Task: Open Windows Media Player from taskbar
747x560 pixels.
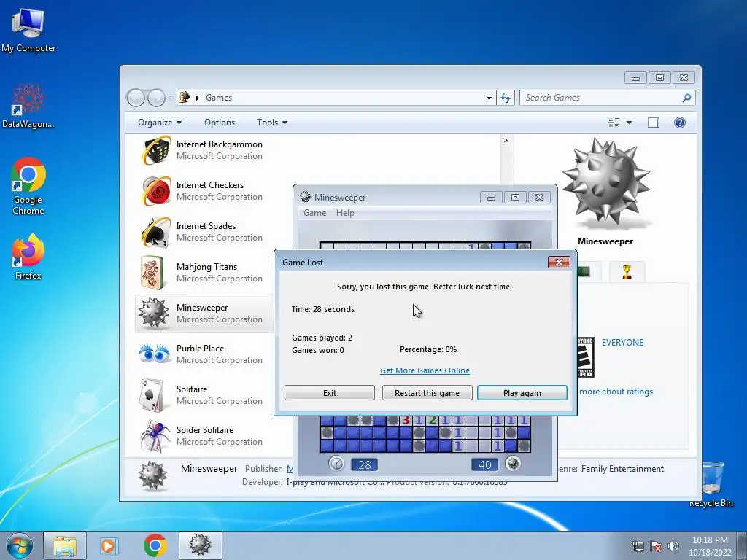Action: coord(109,545)
